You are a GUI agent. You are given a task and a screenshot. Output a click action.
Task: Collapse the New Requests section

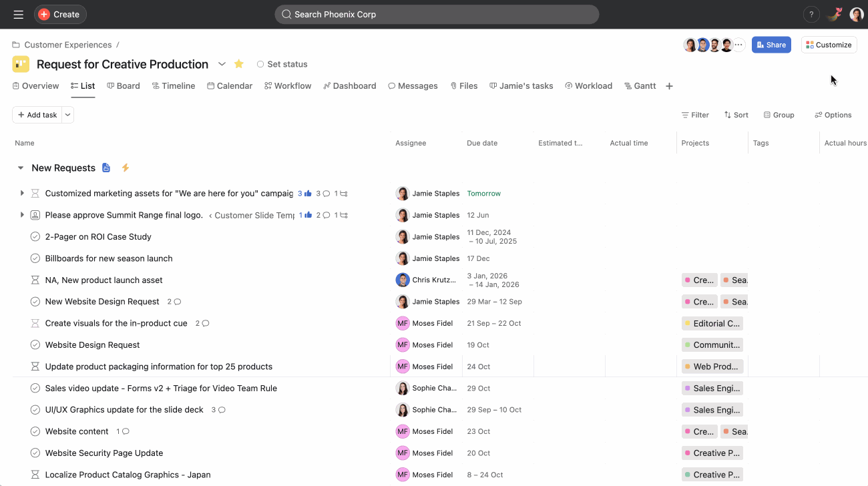pos(21,168)
